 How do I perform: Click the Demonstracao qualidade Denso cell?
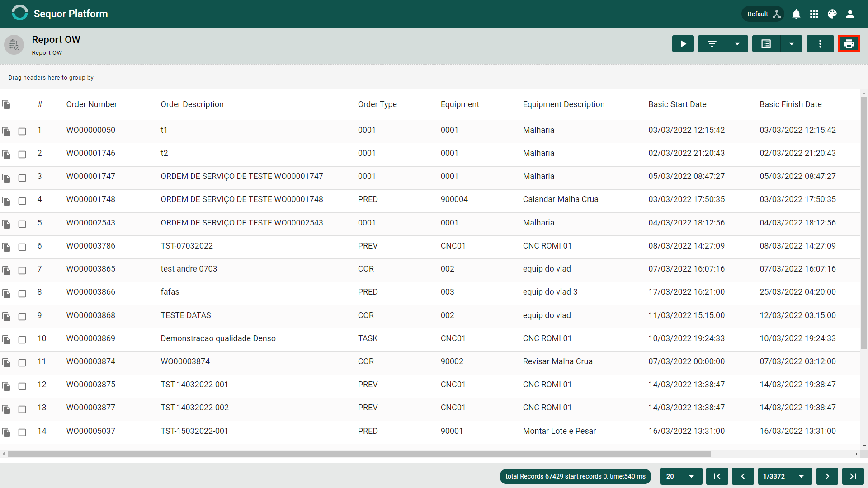pyautogui.click(x=218, y=338)
